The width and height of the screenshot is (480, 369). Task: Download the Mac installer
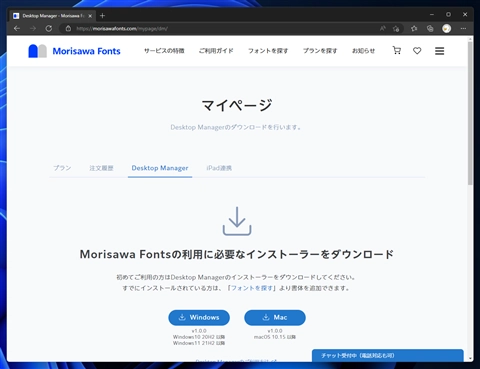pos(275,318)
